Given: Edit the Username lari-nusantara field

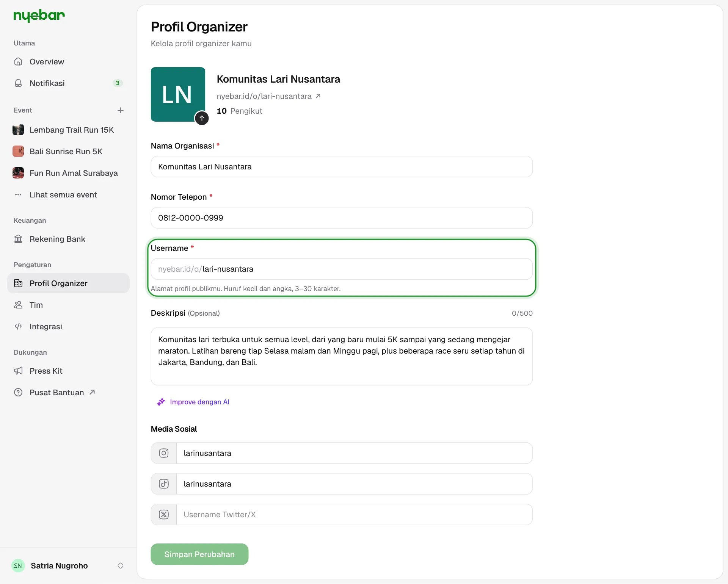Looking at the screenshot, I should pos(342,269).
